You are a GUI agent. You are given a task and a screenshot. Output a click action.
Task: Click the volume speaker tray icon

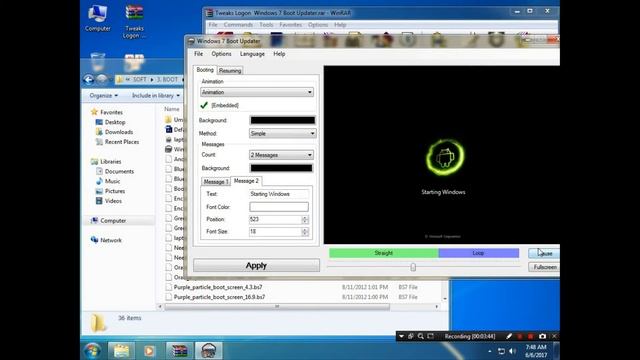click(513, 351)
